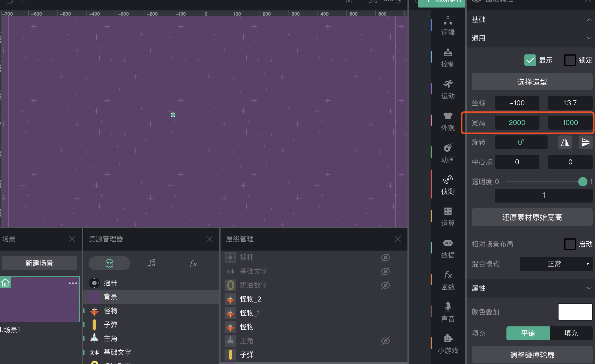Click the 选择造型 button
The image size is (595, 364).
point(532,82)
